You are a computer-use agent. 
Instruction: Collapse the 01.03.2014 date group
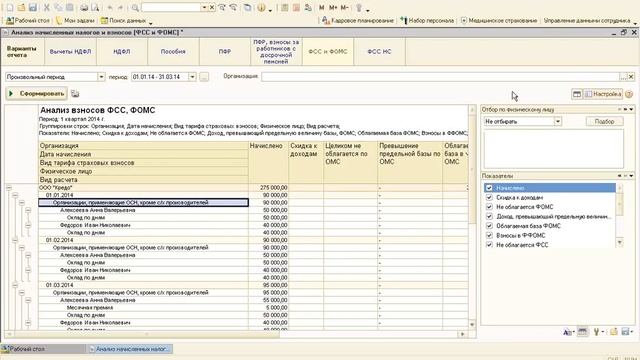click(x=15, y=285)
